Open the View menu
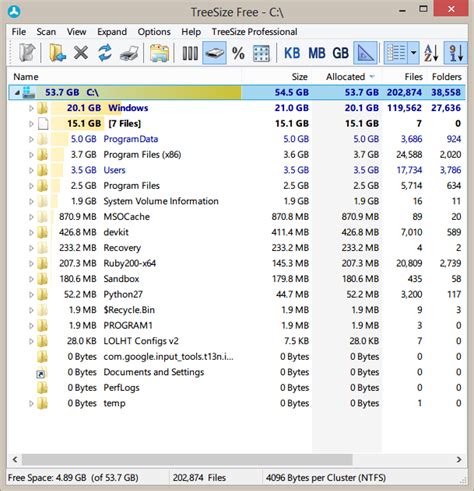The width and height of the screenshot is (474, 491). pyautogui.click(x=76, y=32)
